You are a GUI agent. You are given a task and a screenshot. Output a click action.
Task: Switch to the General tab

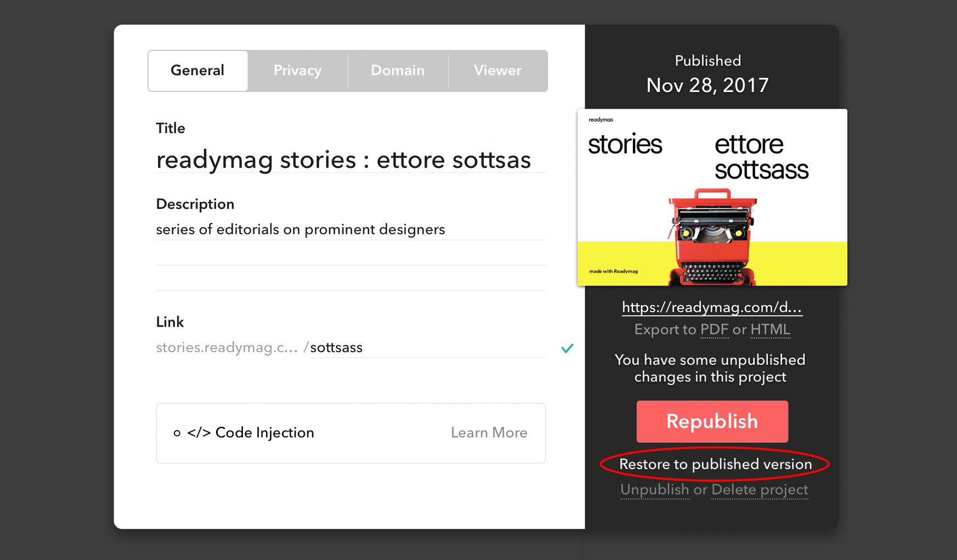tap(197, 71)
